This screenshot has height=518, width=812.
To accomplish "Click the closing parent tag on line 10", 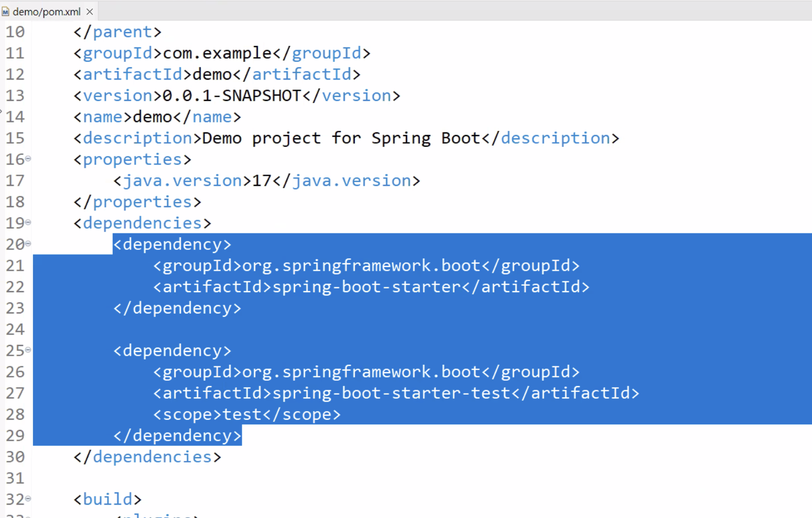I will [117, 32].
